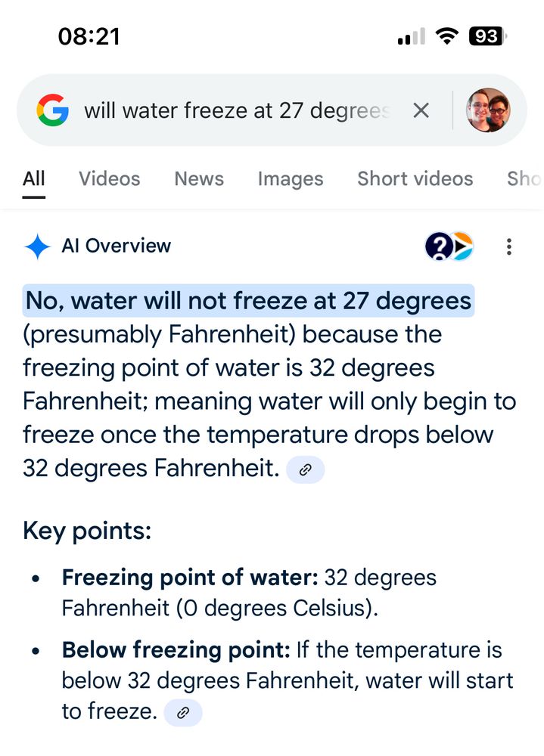The height and width of the screenshot is (756, 544).
Task: Tap the All results tab
Action: click(x=33, y=178)
